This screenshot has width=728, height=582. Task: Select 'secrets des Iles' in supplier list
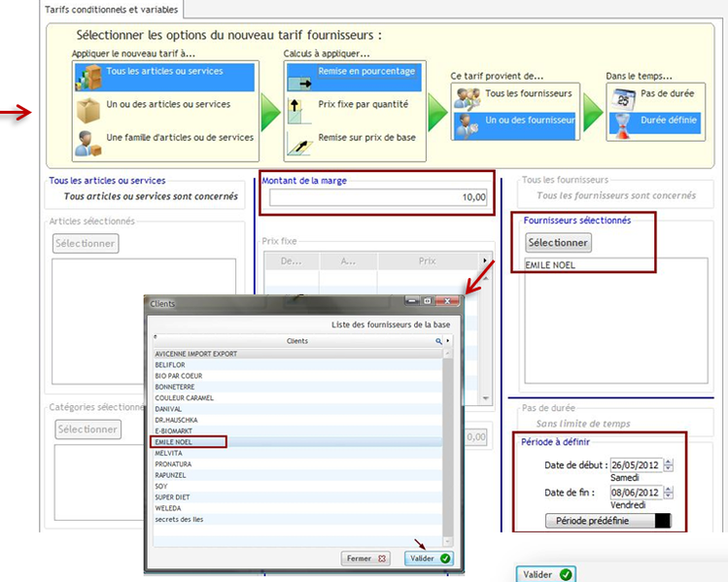click(x=297, y=520)
